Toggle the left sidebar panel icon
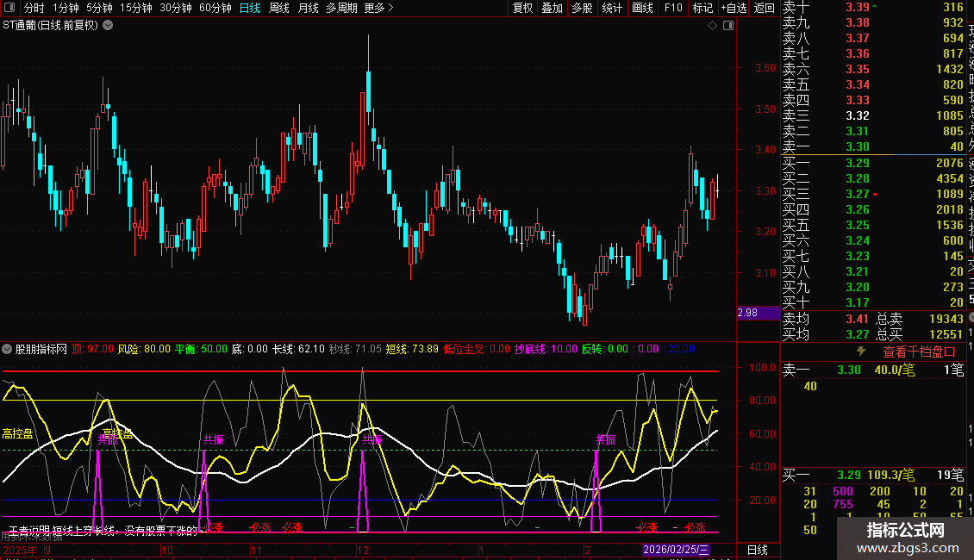Viewport: 974px width, 560px height. coord(9,8)
